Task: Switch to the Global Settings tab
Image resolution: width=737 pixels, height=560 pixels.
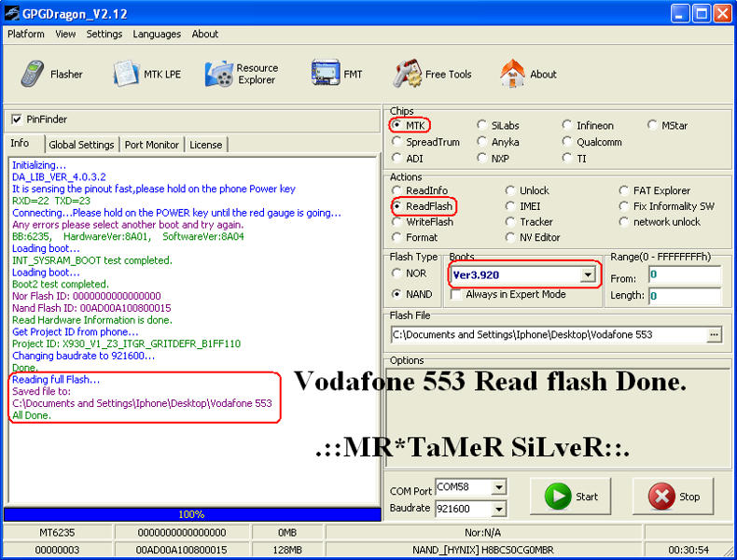Action: [81, 145]
